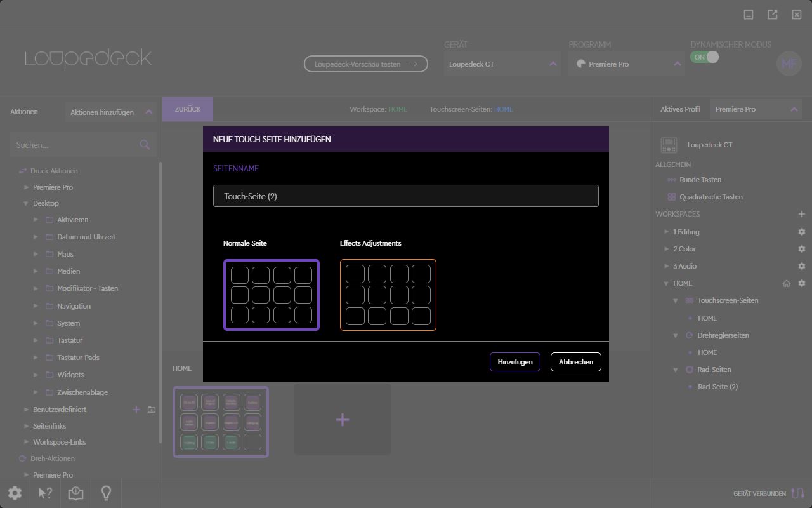This screenshot has height=508, width=812.
Task: Click the Seitenname input field
Action: 406,196
